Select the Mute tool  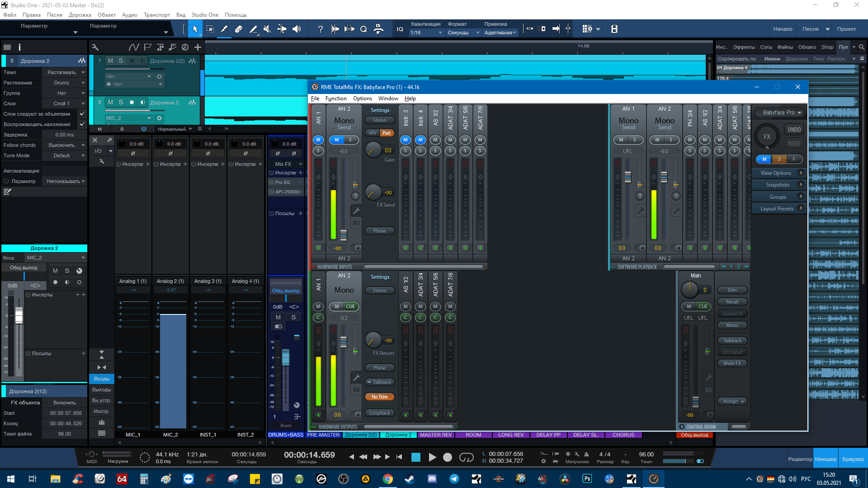coord(267,29)
